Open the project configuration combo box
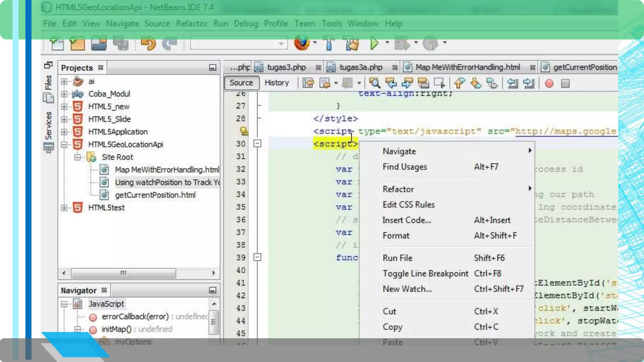The height and width of the screenshot is (362, 644). pyautogui.click(x=239, y=43)
